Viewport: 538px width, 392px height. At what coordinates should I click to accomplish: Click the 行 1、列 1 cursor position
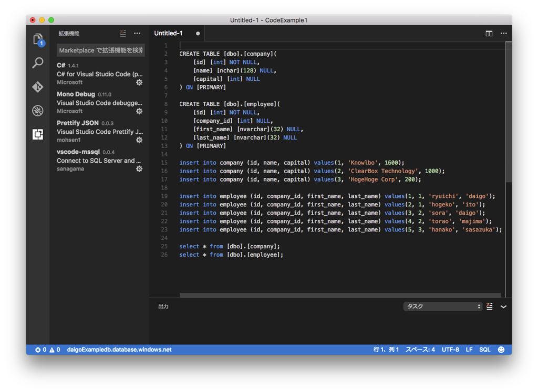(x=386, y=349)
